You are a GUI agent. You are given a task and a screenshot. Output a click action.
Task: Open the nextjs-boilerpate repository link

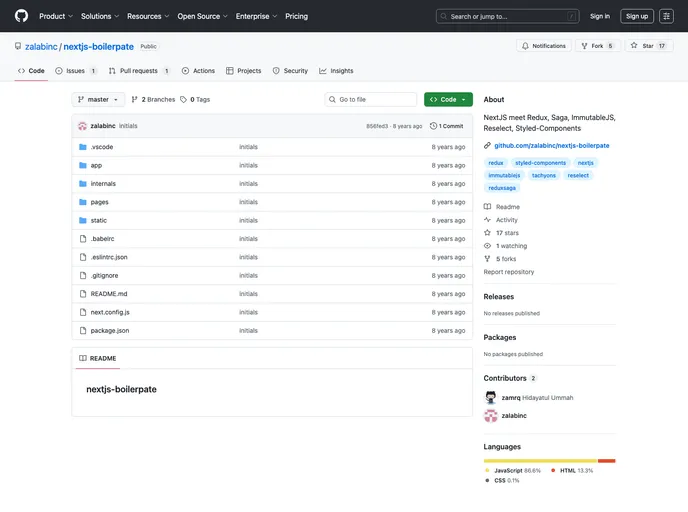point(98,47)
